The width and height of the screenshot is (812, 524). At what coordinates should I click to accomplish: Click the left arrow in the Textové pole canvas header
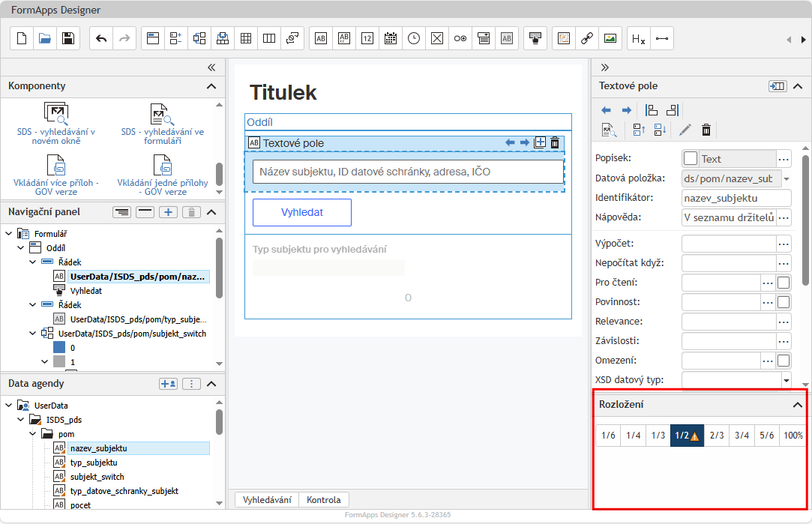click(510, 142)
